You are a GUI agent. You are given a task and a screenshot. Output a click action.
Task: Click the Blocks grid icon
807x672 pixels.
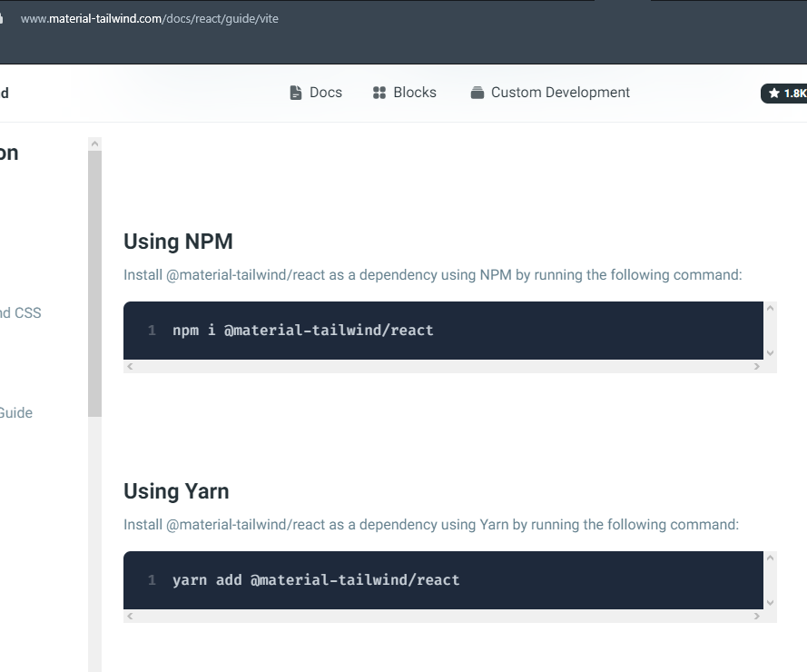pos(378,92)
